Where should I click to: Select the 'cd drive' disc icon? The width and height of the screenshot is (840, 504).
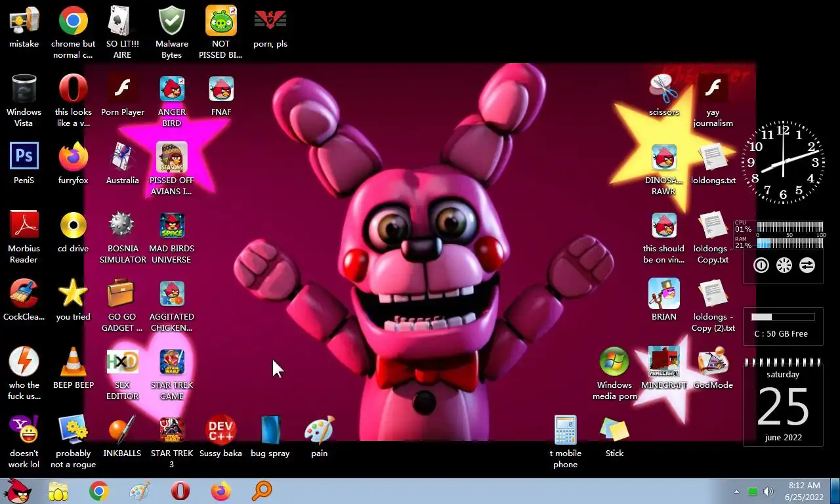73,226
